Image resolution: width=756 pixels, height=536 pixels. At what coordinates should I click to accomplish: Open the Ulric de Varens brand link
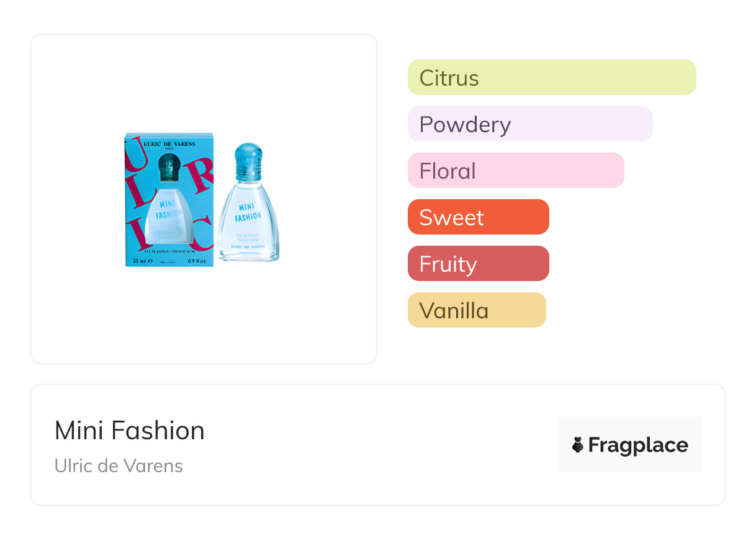coord(119,466)
